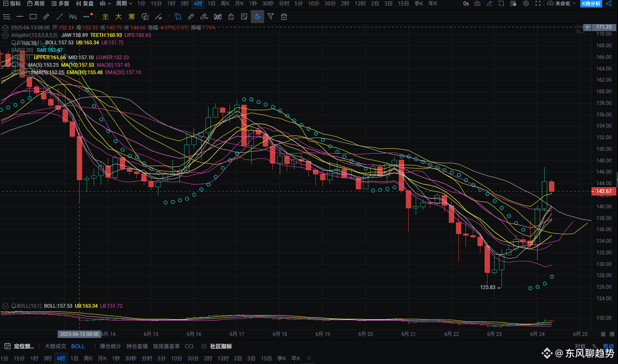The width and height of the screenshot is (618, 364).
Task: Select the 1日 period in top bar
Action: 211,3
